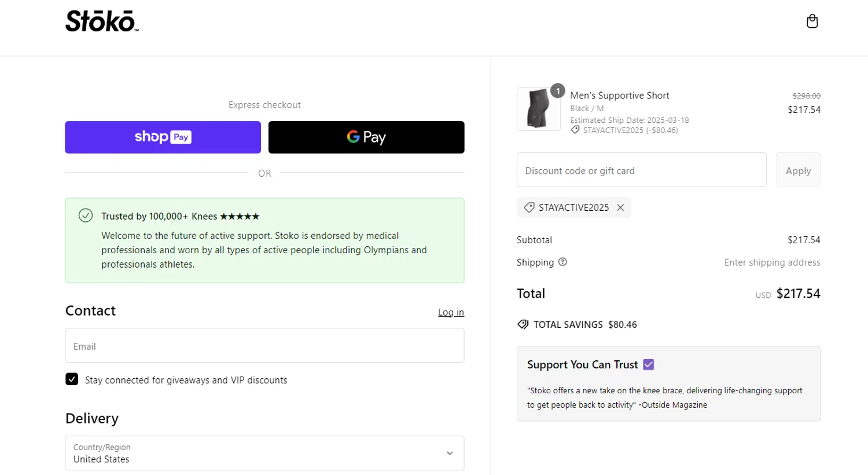
Task: Pay with Google Pay button
Action: (x=366, y=137)
